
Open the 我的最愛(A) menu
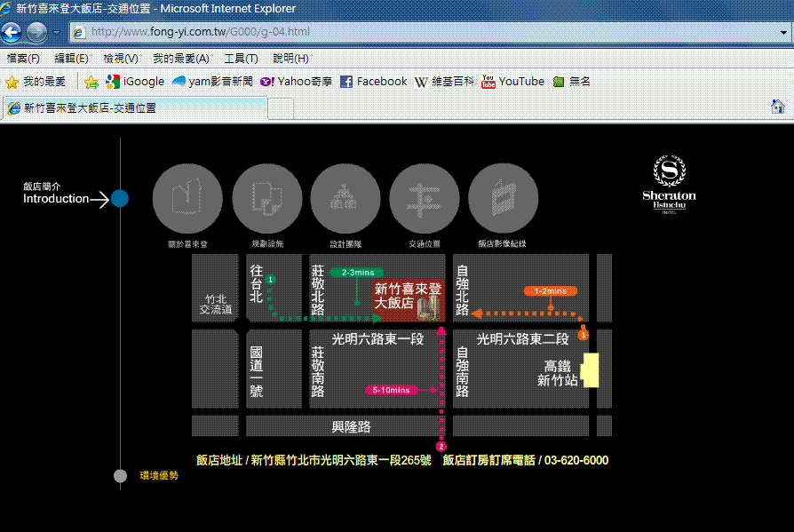[x=181, y=59]
